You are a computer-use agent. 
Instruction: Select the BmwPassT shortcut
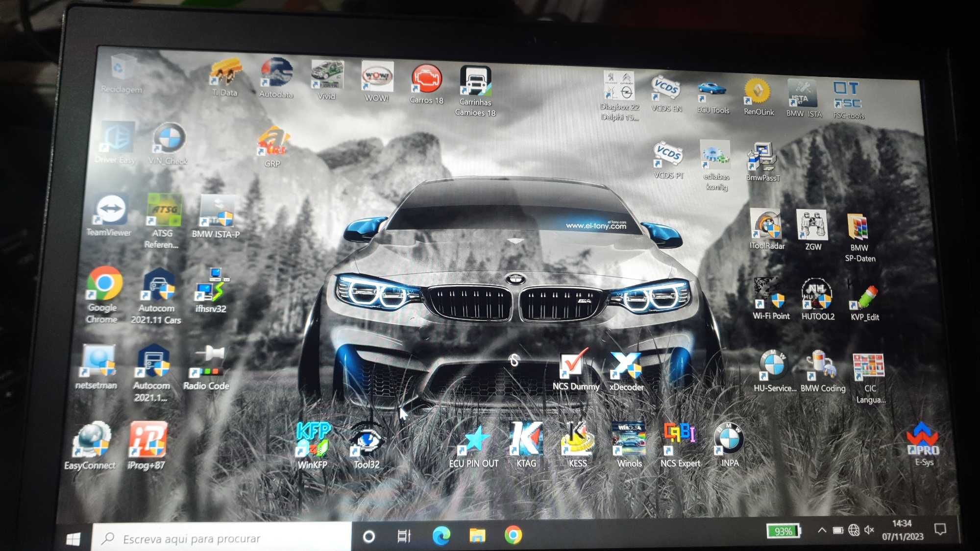(762, 162)
